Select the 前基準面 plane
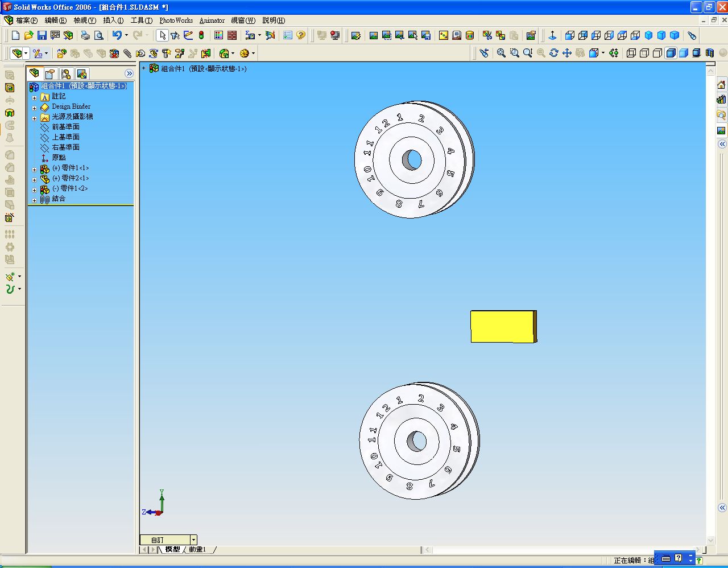The image size is (728, 568). 65,127
